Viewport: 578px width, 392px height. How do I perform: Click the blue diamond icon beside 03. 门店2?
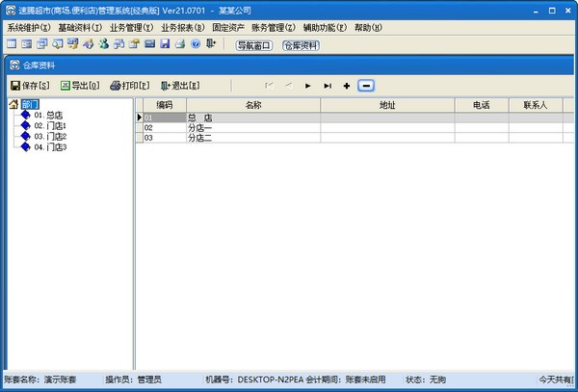tap(25, 137)
